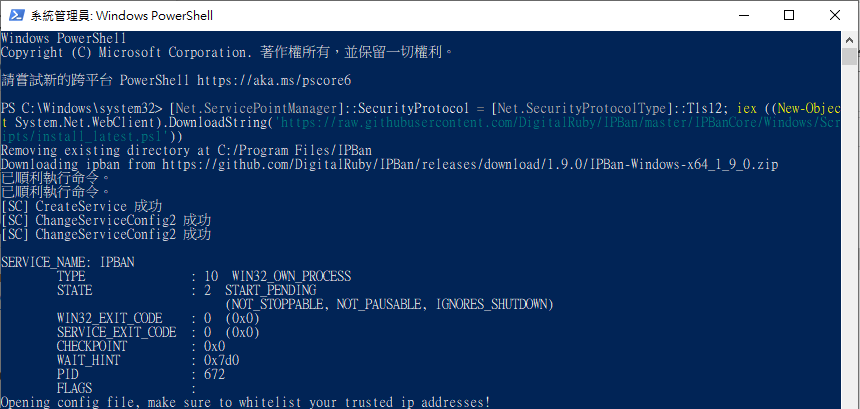Click the Opening config file message

245,402
